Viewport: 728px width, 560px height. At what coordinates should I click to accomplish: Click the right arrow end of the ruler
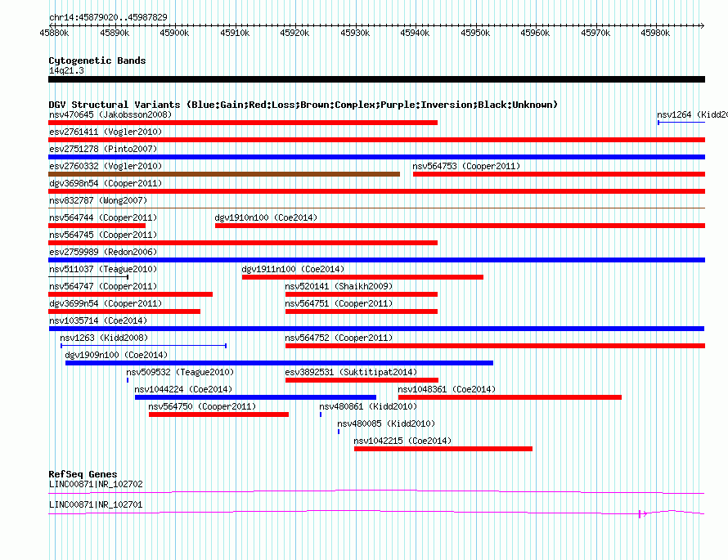[x=703, y=25]
